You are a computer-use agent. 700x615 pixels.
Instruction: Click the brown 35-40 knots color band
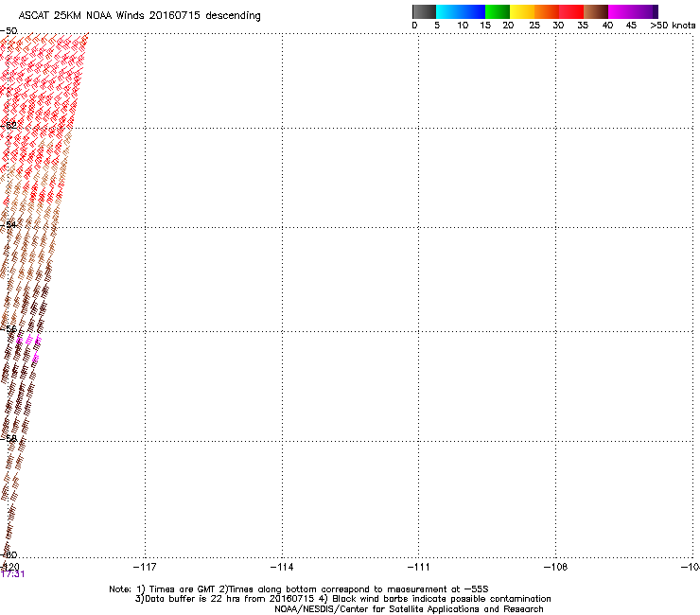point(596,11)
